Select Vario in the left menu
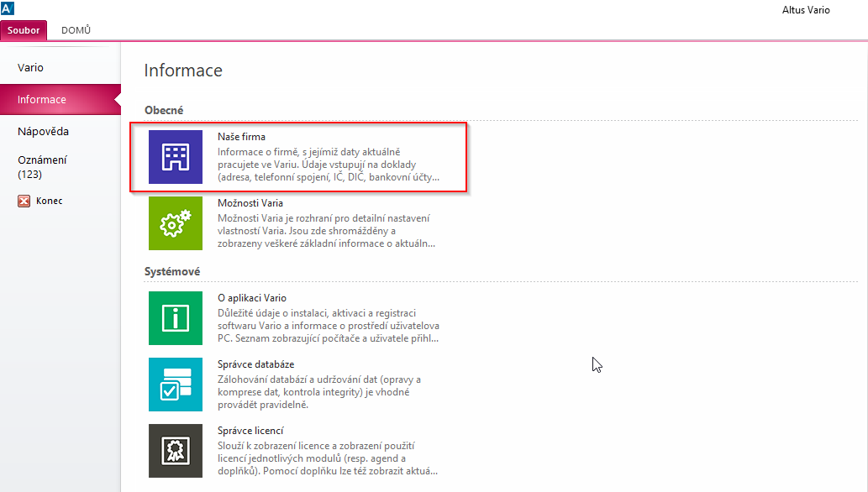This screenshot has width=868, height=492. tap(60, 67)
